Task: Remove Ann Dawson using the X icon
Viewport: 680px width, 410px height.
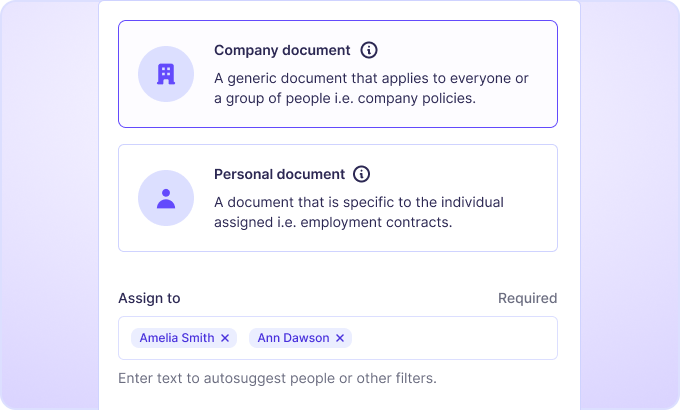Action: coord(340,338)
